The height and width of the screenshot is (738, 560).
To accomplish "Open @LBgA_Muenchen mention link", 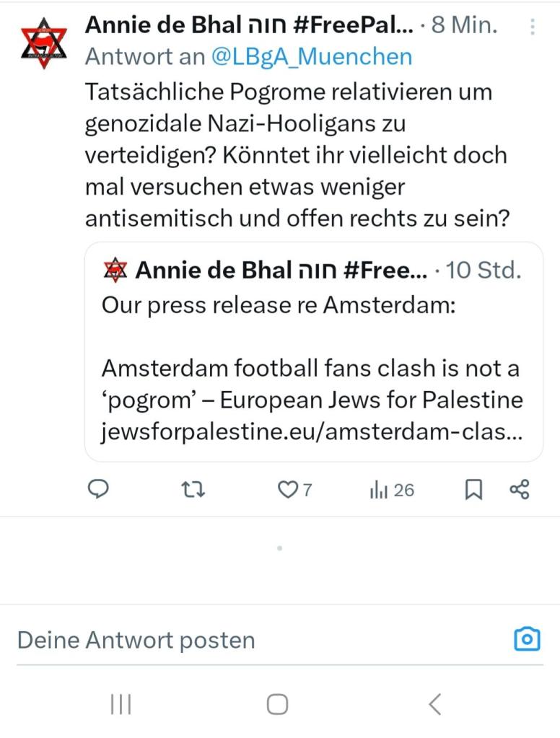I will pyautogui.click(x=312, y=56).
